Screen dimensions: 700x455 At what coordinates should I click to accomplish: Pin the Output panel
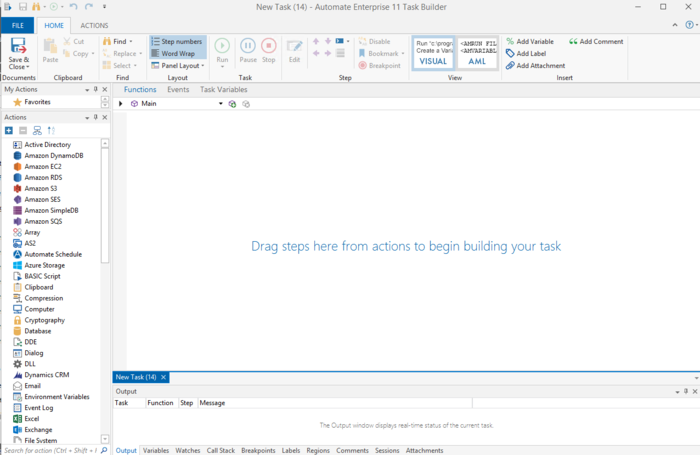coord(686,391)
